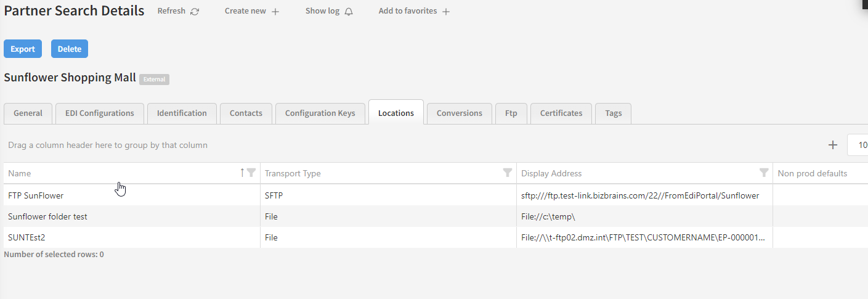Toggle sort arrow on Name column
Image resolution: width=868 pixels, height=299 pixels.
(242, 173)
